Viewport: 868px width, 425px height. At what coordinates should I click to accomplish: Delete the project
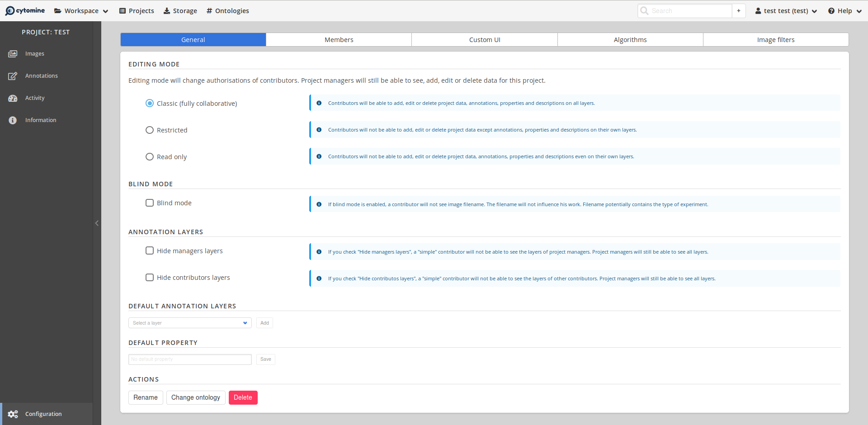(243, 397)
